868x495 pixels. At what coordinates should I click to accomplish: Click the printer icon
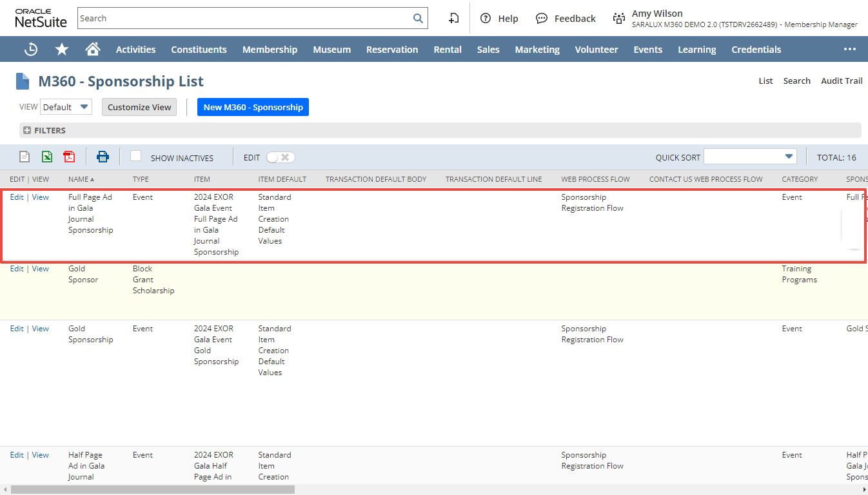[x=103, y=157]
